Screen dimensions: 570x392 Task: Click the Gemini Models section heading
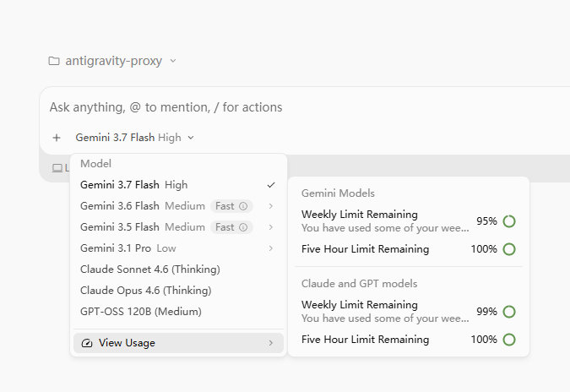pyautogui.click(x=338, y=193)
